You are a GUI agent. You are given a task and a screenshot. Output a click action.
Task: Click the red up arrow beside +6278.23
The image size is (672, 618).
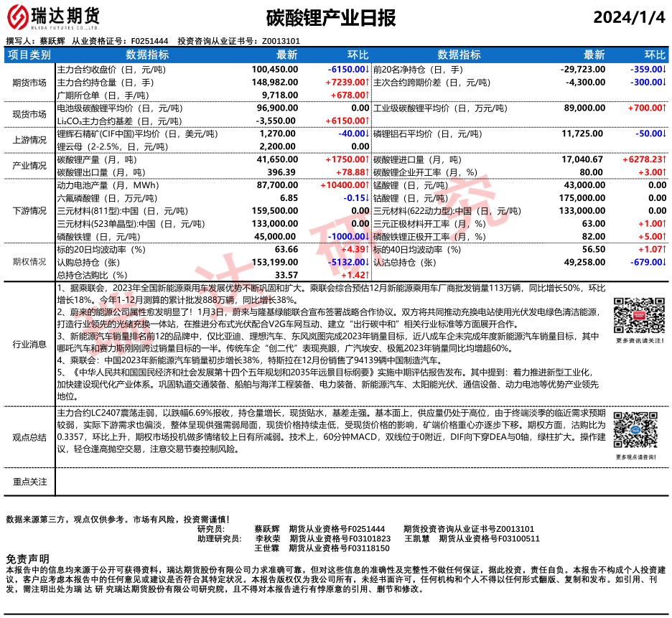pyautogui.click(x=665, y=159)
